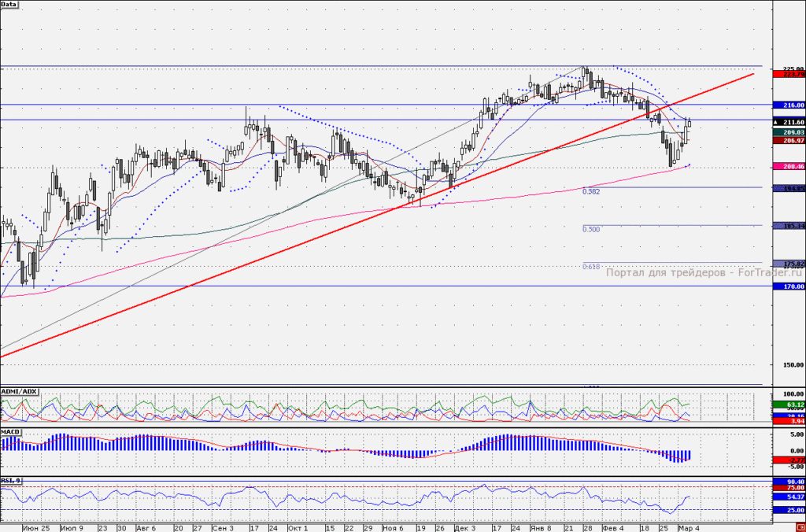The image size is (806, 532).
Task: Click the blue 216.00 resistance level tag
Action: [x=789, y=105]
